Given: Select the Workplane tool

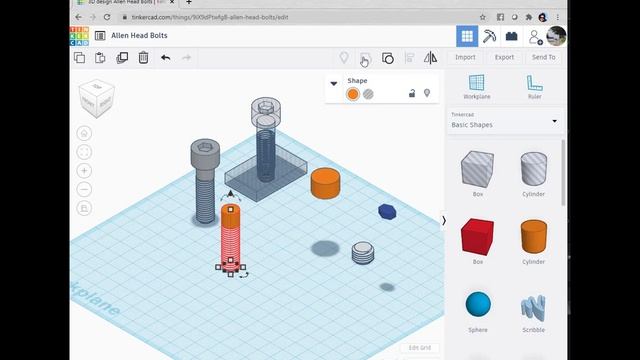Looking at the screenshot, I should 477,87.
